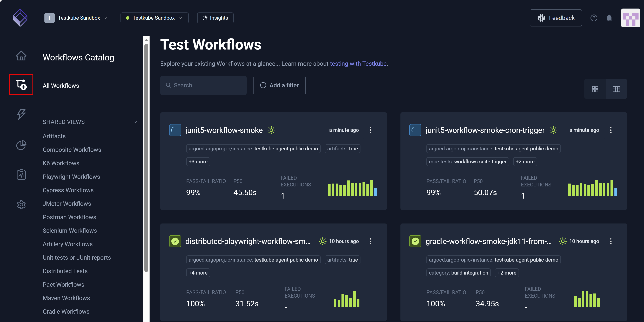Open the testing with Testkube link
The width and height of the screenshot is (644, 322).
click(358, 64)
